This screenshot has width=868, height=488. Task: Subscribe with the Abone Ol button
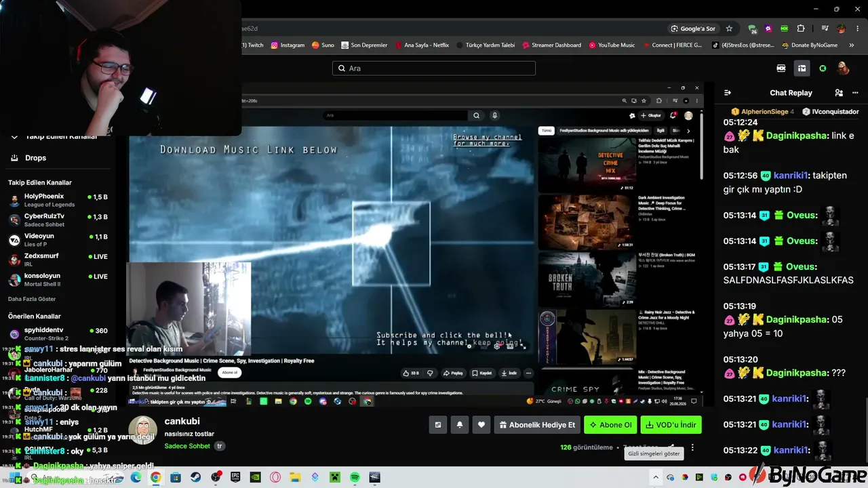[610, 425]
